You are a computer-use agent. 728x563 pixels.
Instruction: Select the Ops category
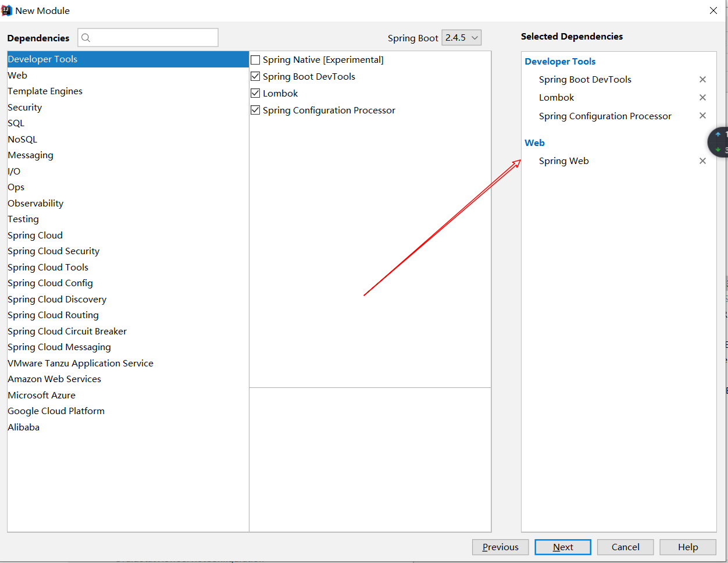point(128,187)
